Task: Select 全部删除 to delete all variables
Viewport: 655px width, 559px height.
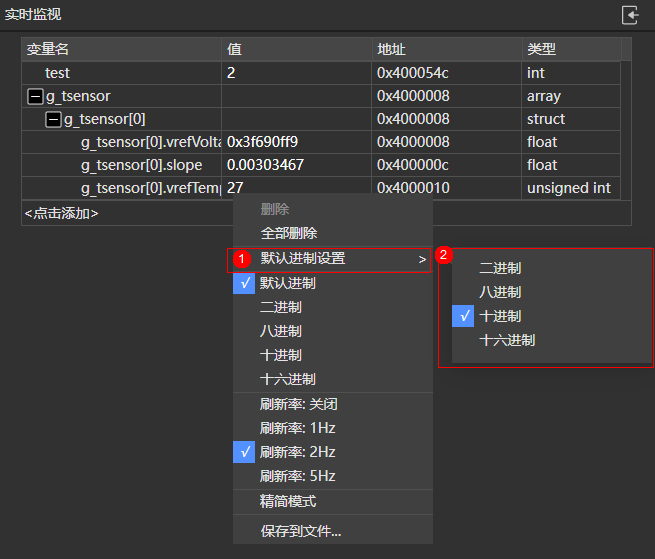Action: [289, 233]
